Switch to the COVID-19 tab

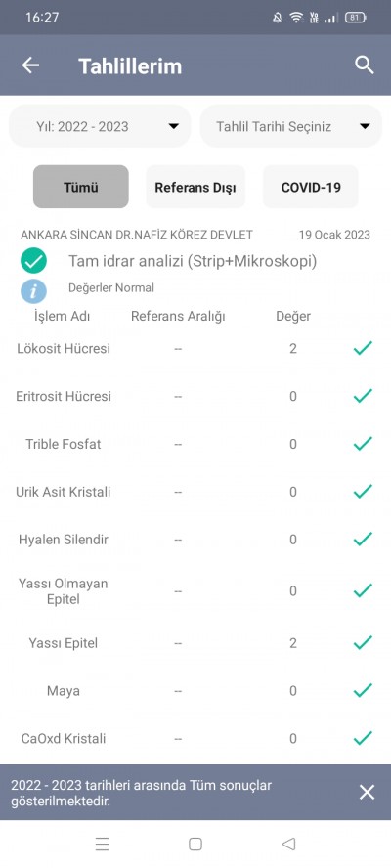click(311, 187)
